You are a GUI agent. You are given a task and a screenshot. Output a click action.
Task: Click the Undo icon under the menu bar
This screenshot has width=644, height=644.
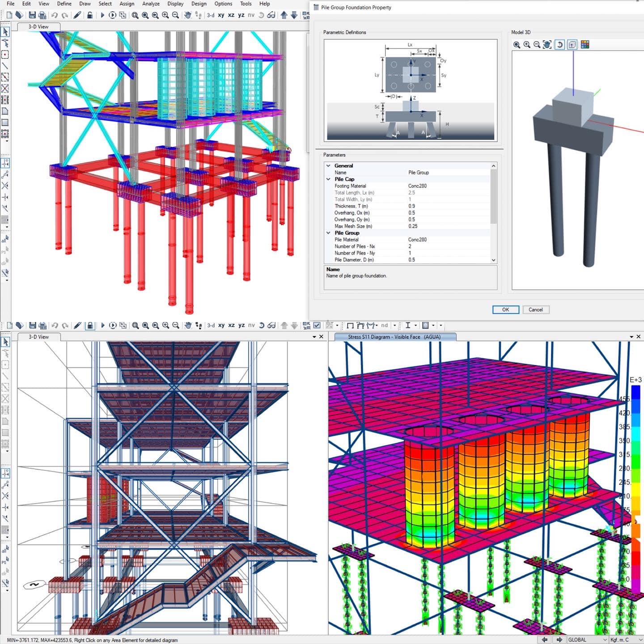[55, 15]
